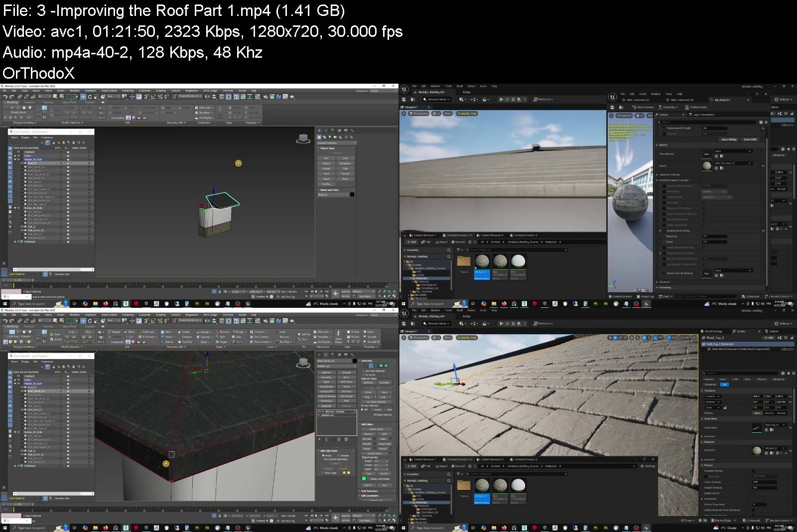Click Magnitude value field in Displacement Scaling
Screen dimensions: 797x532
click(714, 236)
